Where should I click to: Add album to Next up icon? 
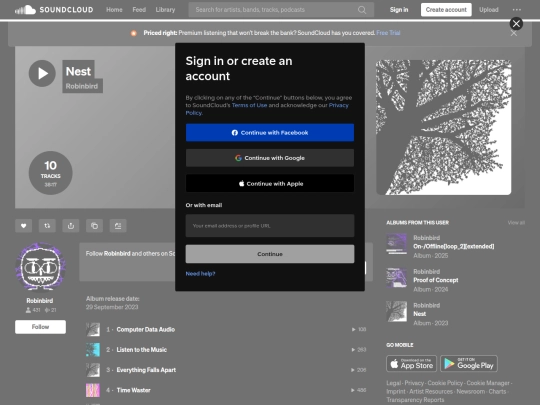118,226
